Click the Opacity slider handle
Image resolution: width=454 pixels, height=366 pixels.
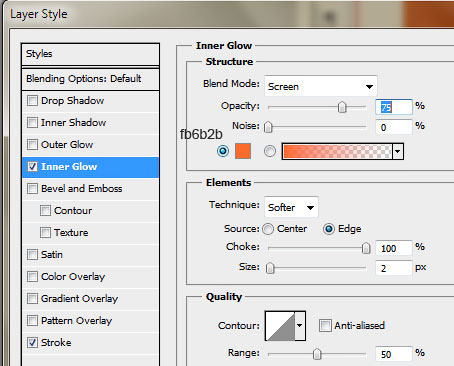click(x=342, y=107)
